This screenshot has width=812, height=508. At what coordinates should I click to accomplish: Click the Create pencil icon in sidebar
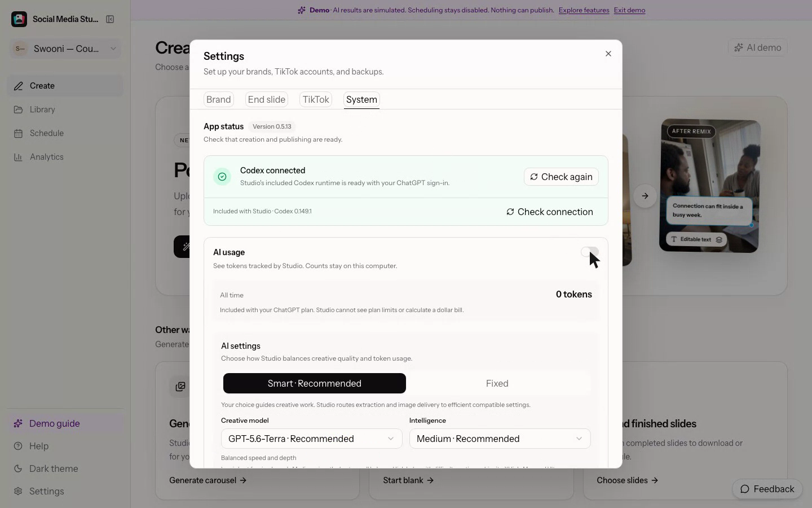[x=19, y=86]
